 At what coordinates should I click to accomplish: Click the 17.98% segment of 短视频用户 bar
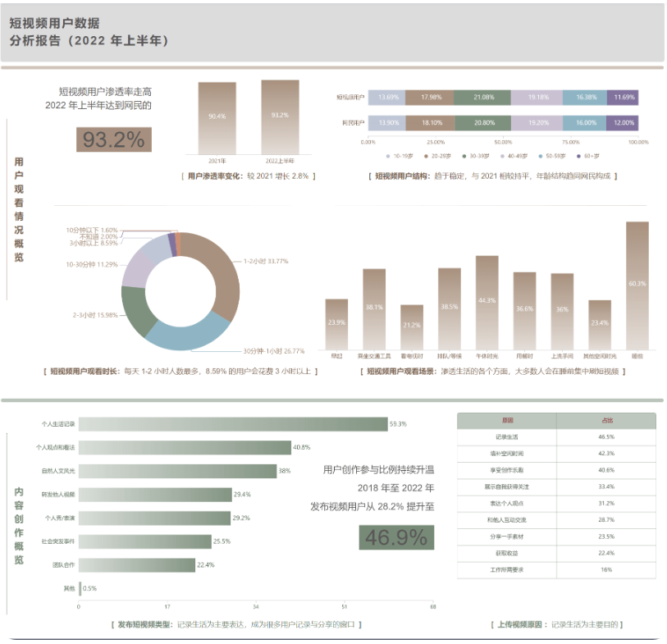430,98
